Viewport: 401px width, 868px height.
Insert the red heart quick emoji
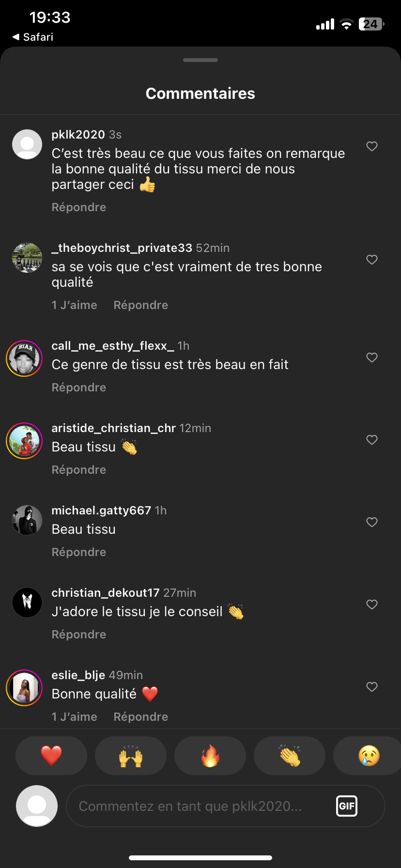coord(51,756)
